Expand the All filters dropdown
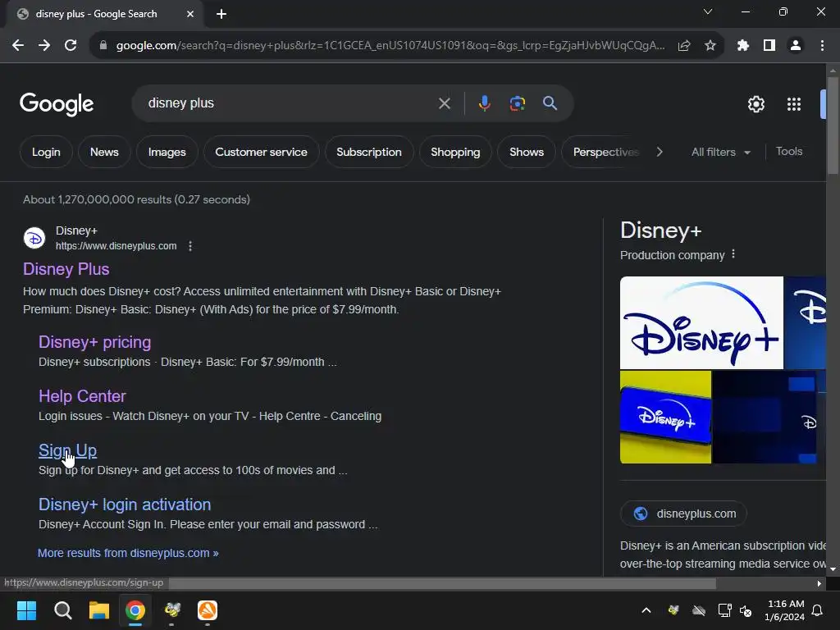Screen dimensions: 840x630 click(x=720, y=152)
